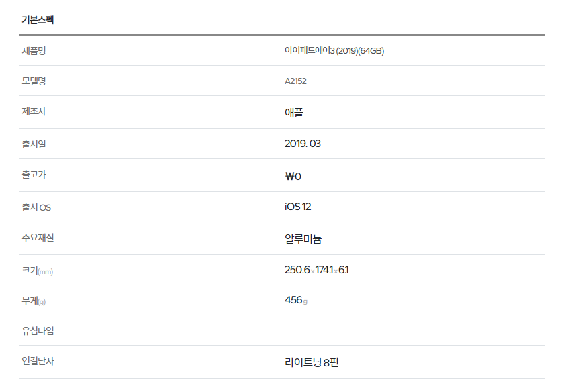Click the 주요재질 label
Screen dimensions: 564x392
click(x=38, y=238)
